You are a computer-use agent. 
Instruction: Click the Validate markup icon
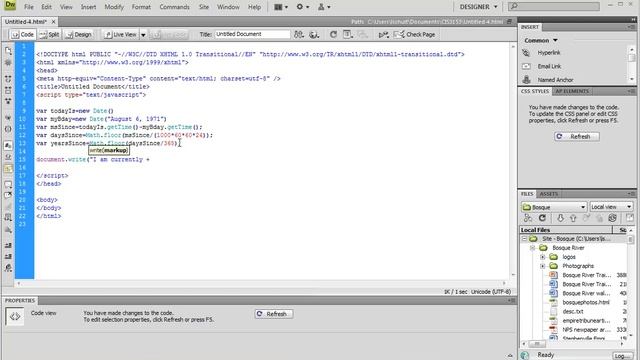(383, 35)
